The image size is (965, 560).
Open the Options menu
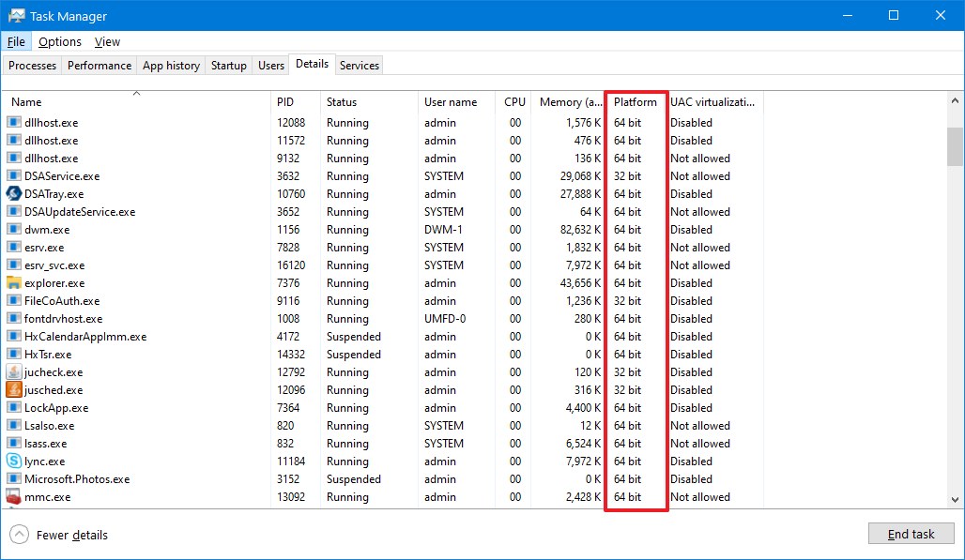tap(60, 42)
